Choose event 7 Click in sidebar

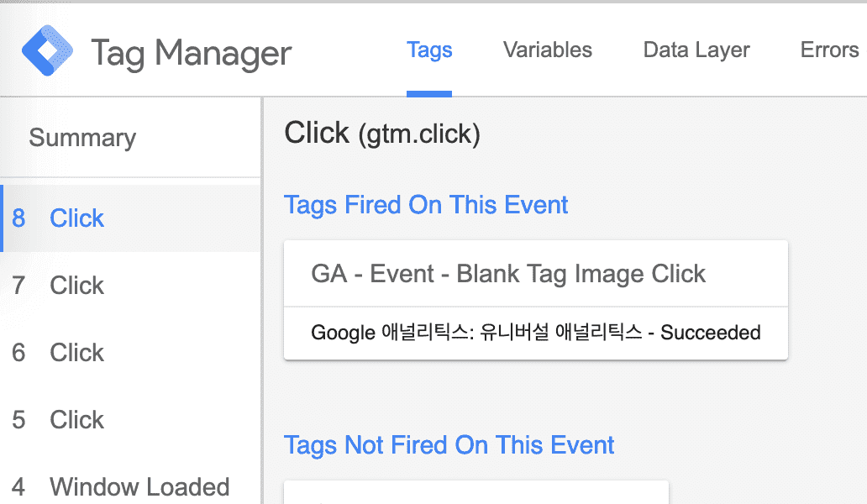tap(76, 286)
